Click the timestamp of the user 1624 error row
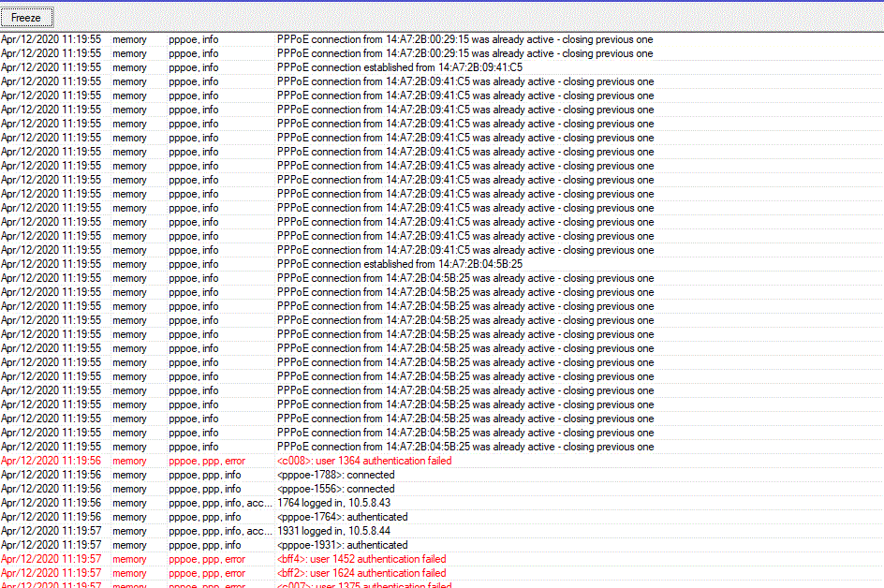This screenshot has width=884, height=588. (x=52, y=573)
